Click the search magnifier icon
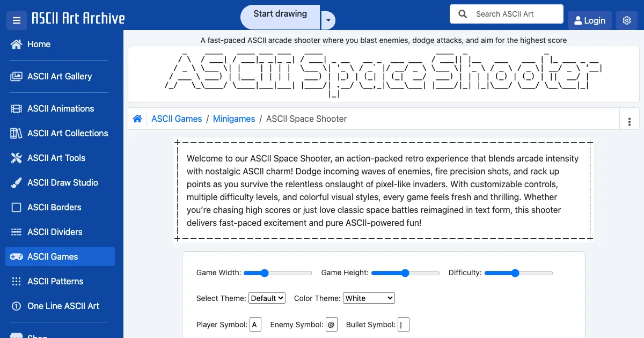Image resolution: width=644 pixels, height=338 pixels. (x=463, y=14)
